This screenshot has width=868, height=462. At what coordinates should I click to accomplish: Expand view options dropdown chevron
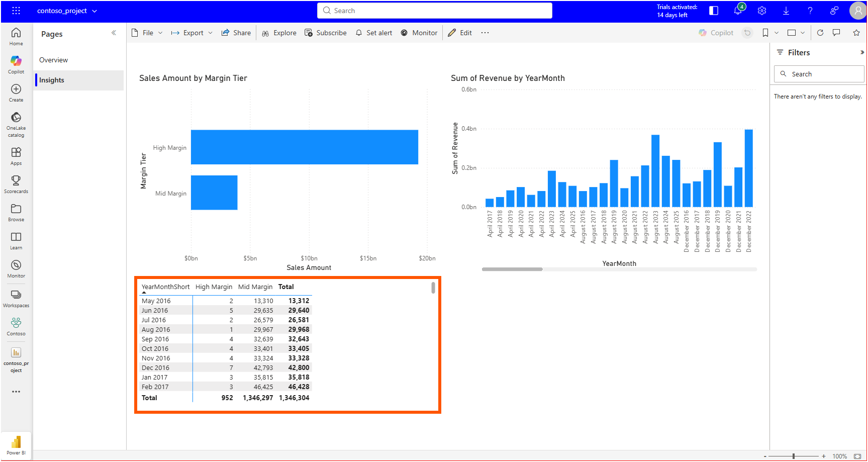[803, 33]
